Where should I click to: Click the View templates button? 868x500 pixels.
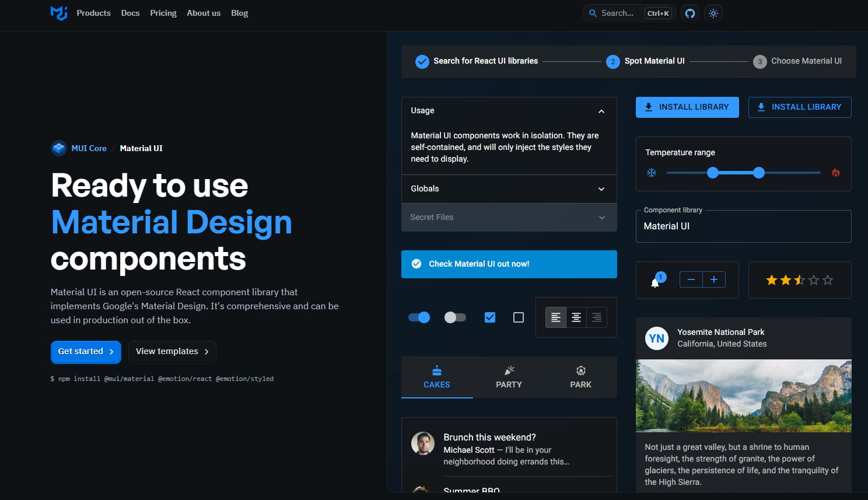[172, 352]
